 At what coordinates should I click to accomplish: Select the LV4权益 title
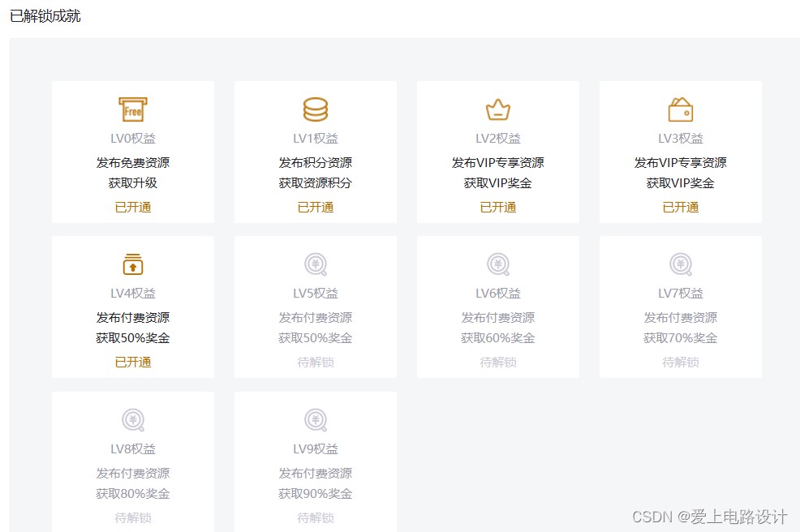coord(132,294)
